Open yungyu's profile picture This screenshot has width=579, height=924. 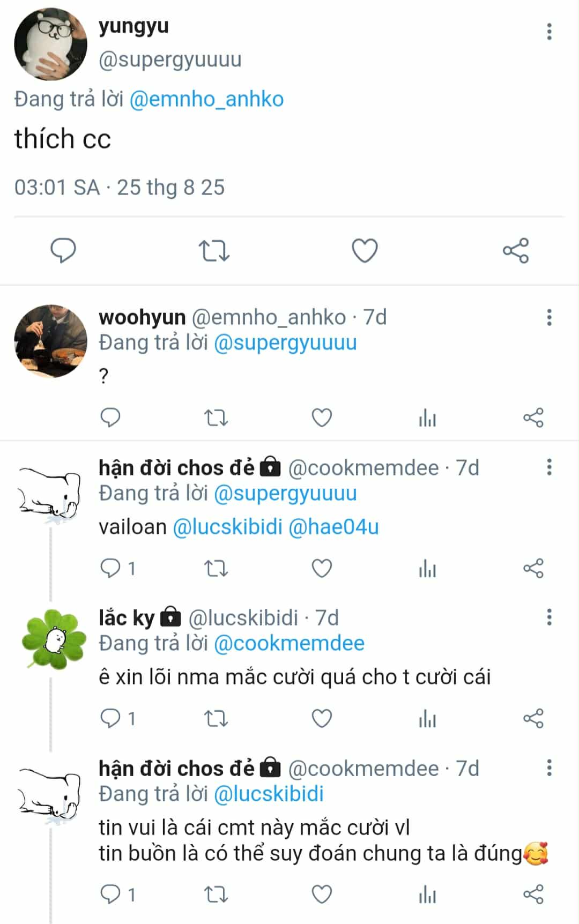(x=50, y=44)
